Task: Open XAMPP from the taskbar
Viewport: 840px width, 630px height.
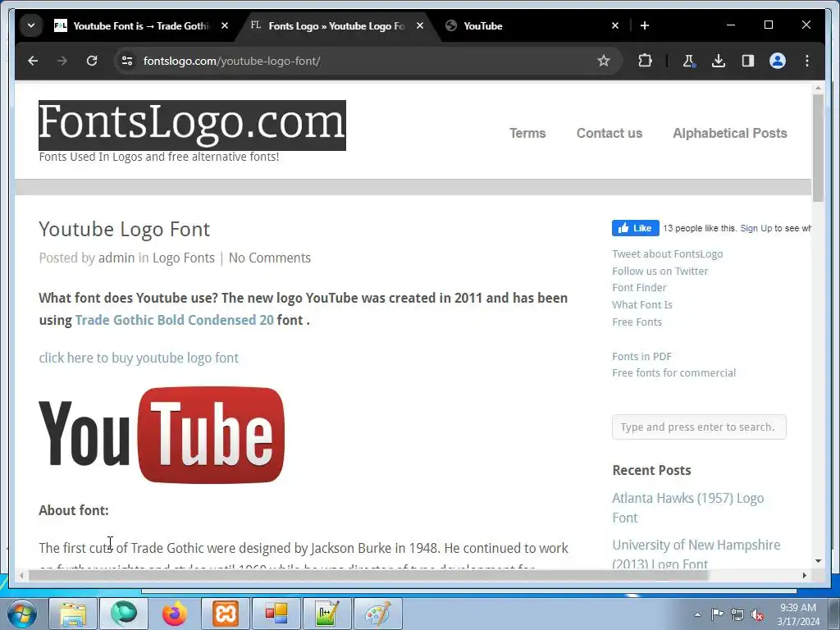Action: [226, 614]
